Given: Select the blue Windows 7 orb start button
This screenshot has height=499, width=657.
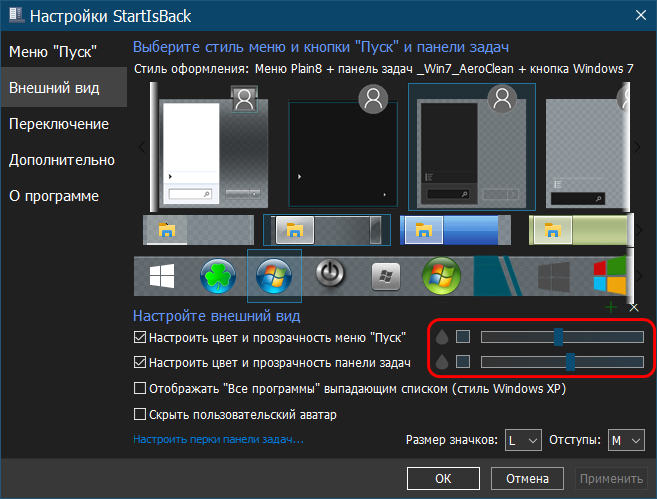Looking at the screenshot, I should point(274,276).
